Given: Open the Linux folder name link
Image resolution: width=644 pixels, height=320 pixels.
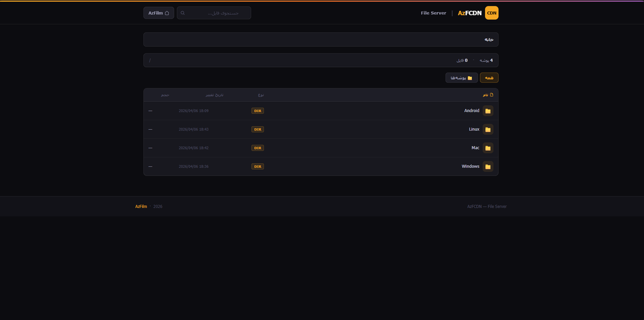Looking at the screenshot, I should click(474, 129).
